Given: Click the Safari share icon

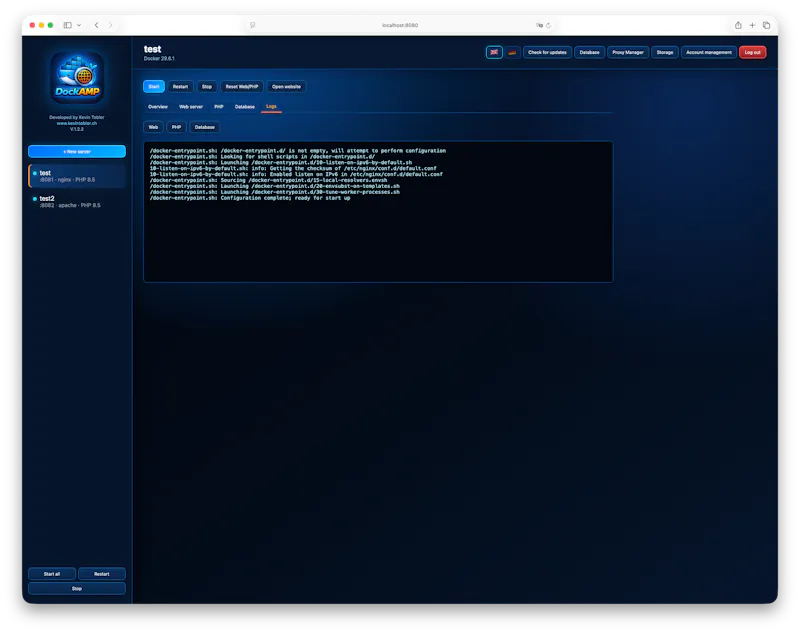Looking at the screenshot, I should pos(738,25).
